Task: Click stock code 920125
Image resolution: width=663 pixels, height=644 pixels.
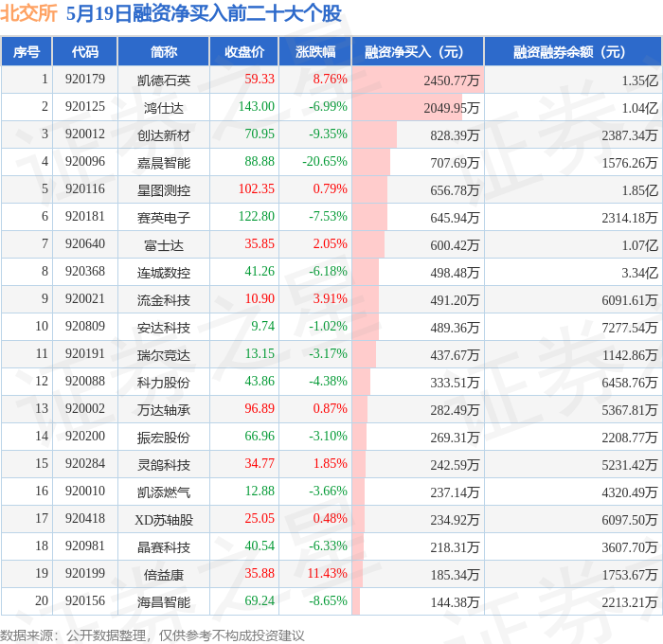Action: point(84,107)
